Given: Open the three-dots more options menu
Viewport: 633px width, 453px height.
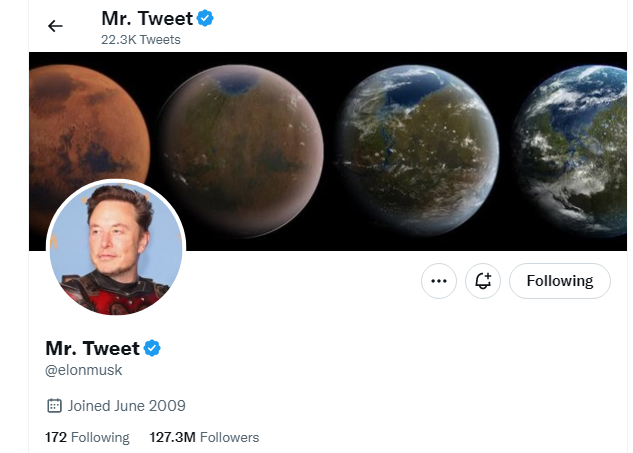Looking at the screenshot, I should pos(439,281).
